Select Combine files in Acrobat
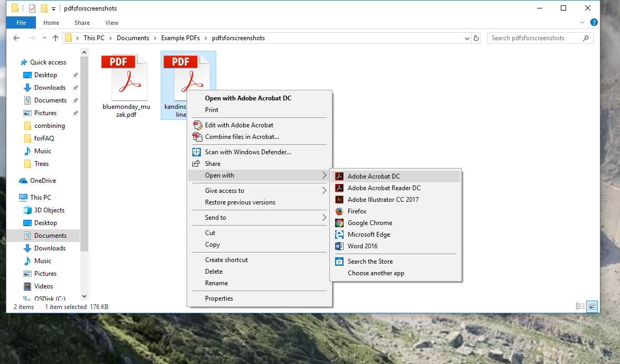The height and width of the screenshot is (364, 620). pyautogui.click(x=260, y=137)
